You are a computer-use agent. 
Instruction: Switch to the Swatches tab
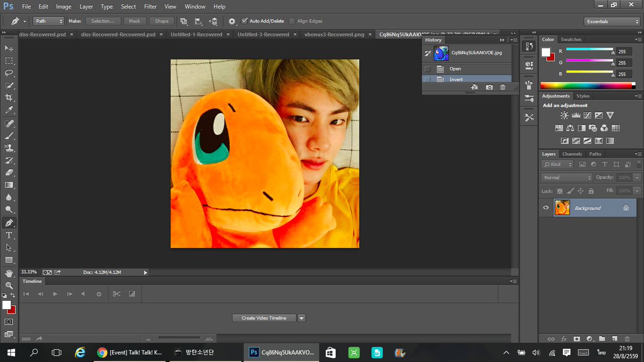(x=571, y=40)
